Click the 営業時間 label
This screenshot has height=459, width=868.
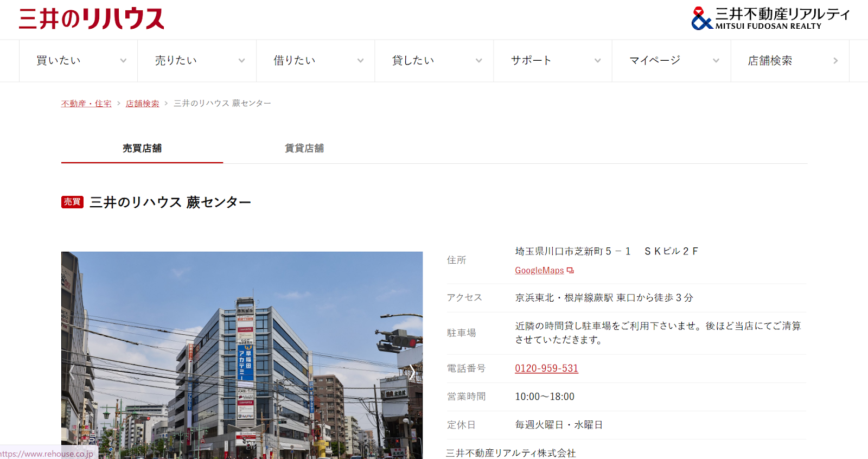click(x=466, y=397)
